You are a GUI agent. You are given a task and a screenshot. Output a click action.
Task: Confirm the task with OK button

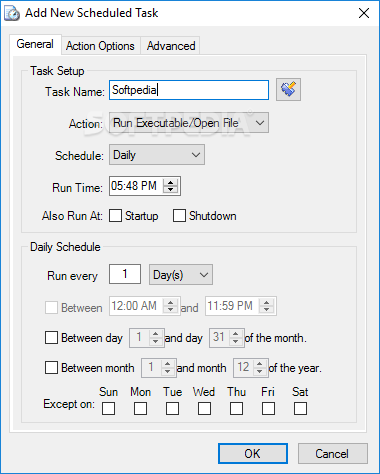click(x=253, y=453)
